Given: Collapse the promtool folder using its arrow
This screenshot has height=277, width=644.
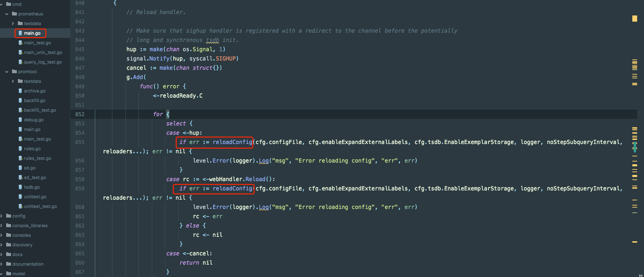Looking at the screenshot, I should [x=7, y=72].
